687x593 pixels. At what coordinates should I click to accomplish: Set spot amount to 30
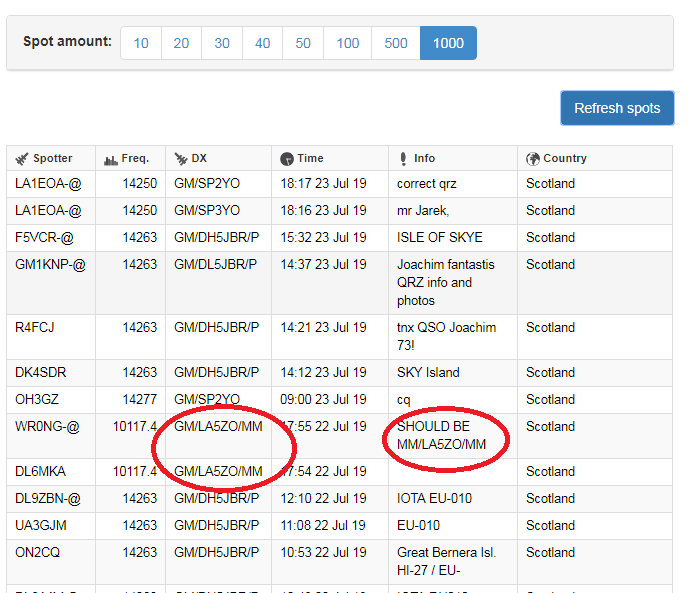(222, 43)
